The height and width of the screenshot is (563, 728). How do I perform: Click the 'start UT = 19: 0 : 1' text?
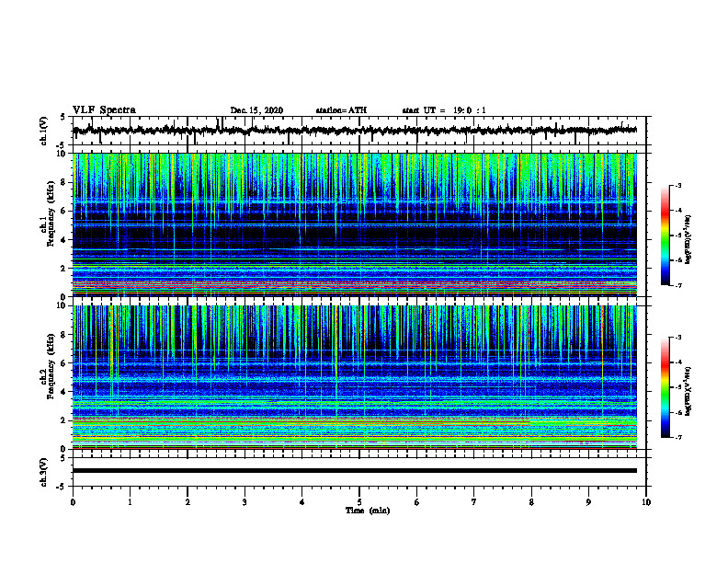(444, 110)
